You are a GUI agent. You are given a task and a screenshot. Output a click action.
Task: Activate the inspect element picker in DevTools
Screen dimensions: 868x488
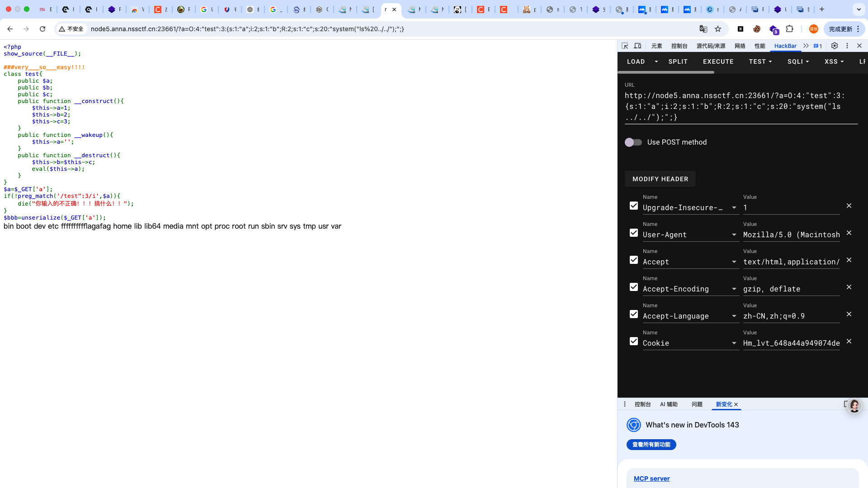[x=625, y=46]
